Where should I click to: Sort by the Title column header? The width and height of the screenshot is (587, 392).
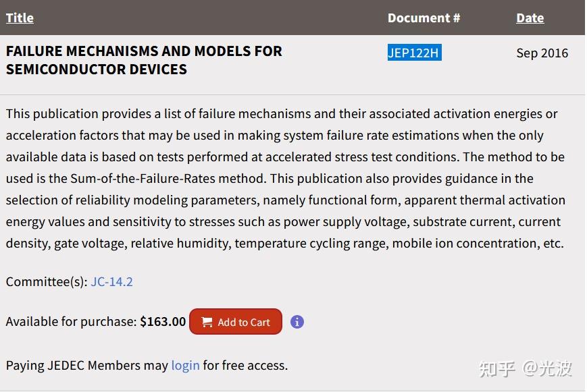20,18
